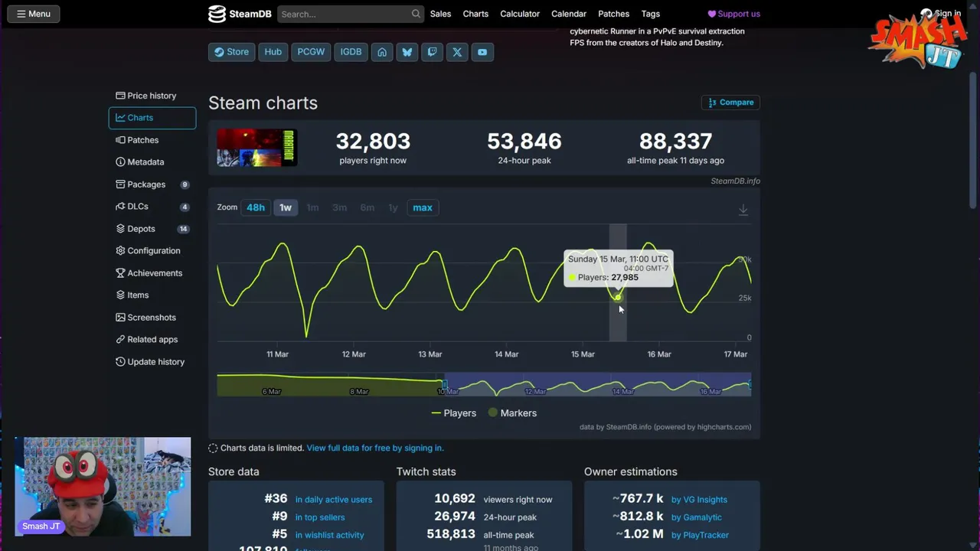Open Calendar in top navigation
Viewport: 980px width, 551px height.
point(569,14)
